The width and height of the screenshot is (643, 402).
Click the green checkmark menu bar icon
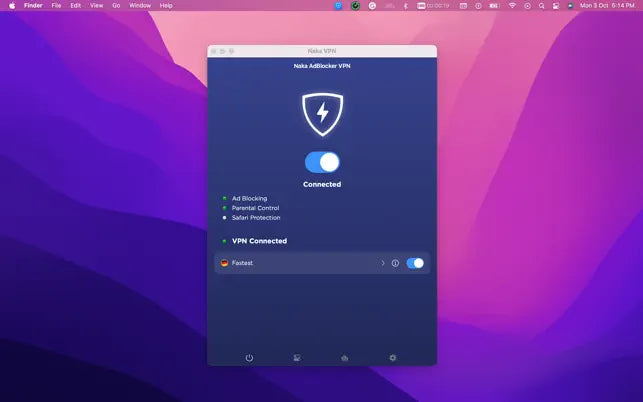coord(355,6)
